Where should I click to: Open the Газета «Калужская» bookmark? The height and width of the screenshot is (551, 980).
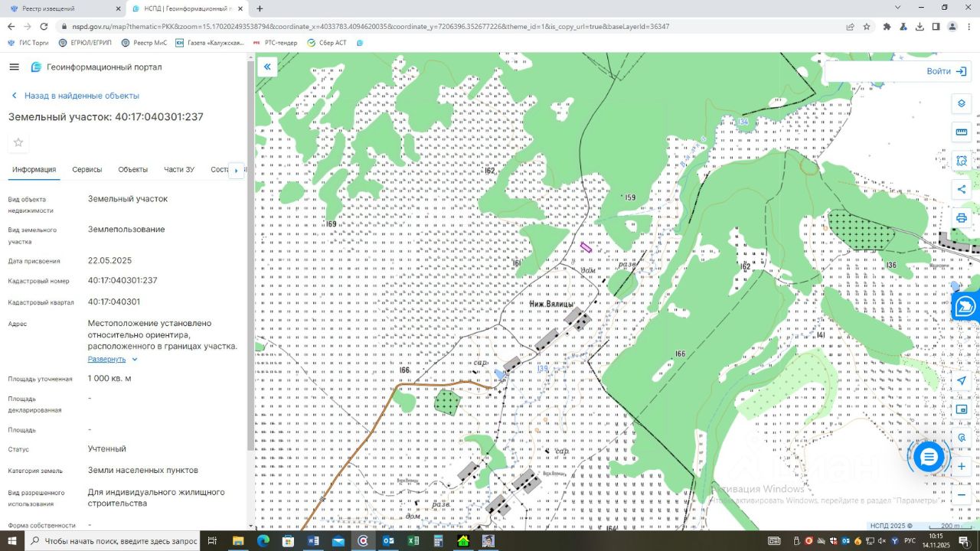click(x=210, y=43)
